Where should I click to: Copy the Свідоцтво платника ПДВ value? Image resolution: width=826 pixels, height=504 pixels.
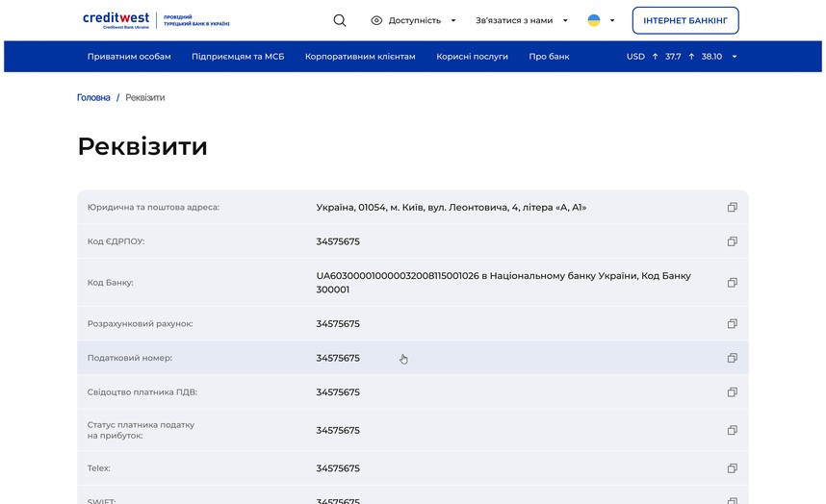[733, 391]
